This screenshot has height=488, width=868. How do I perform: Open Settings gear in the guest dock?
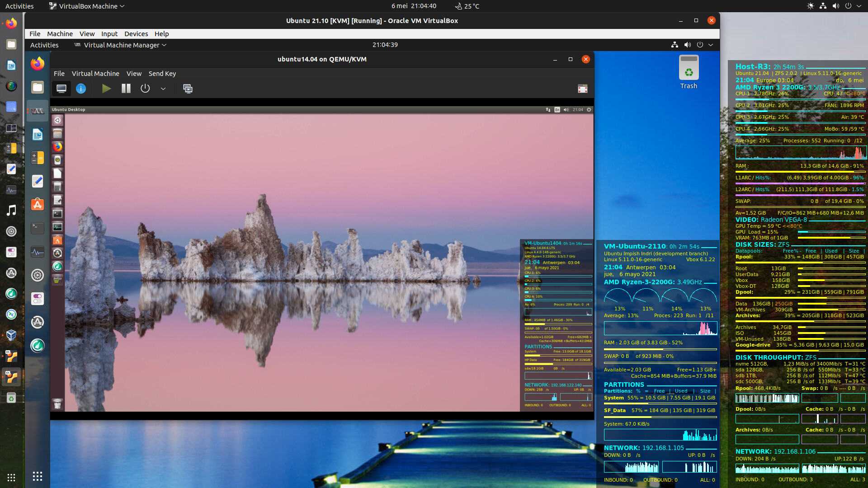(x=38, y=275)
